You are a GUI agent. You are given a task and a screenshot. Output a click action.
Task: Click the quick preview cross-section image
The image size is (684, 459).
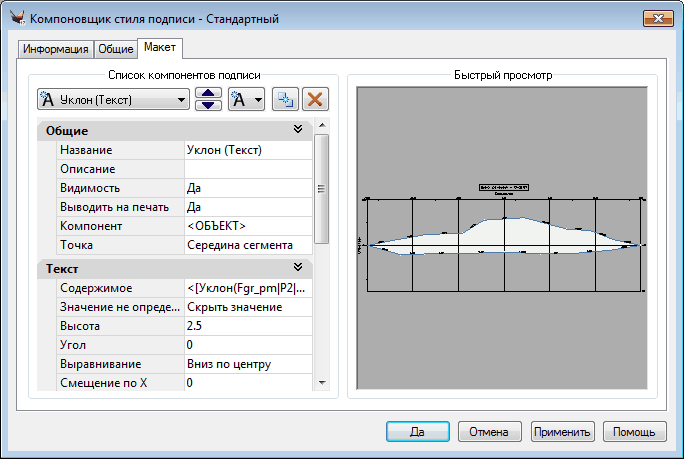point(501,240)
